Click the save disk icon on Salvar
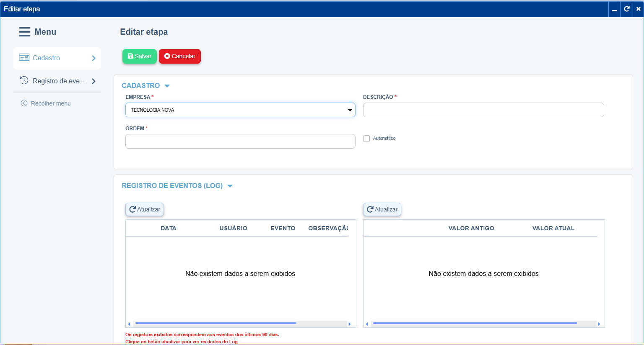This screenshot has width=644, height=345. pos(131,56)
